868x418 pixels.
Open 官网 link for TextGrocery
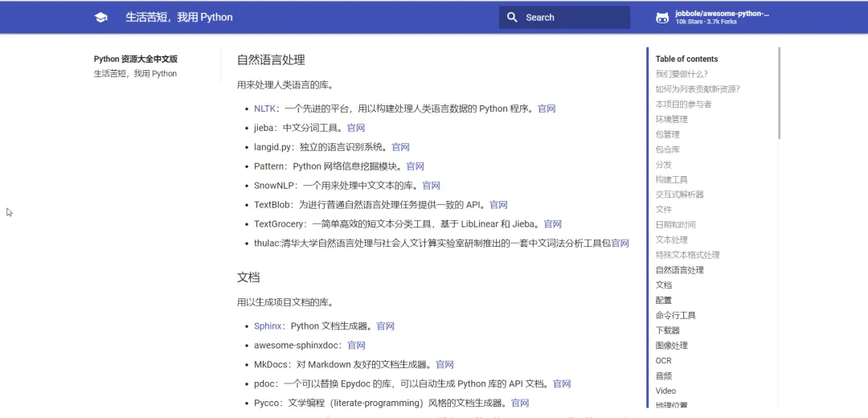pos(552,224)
